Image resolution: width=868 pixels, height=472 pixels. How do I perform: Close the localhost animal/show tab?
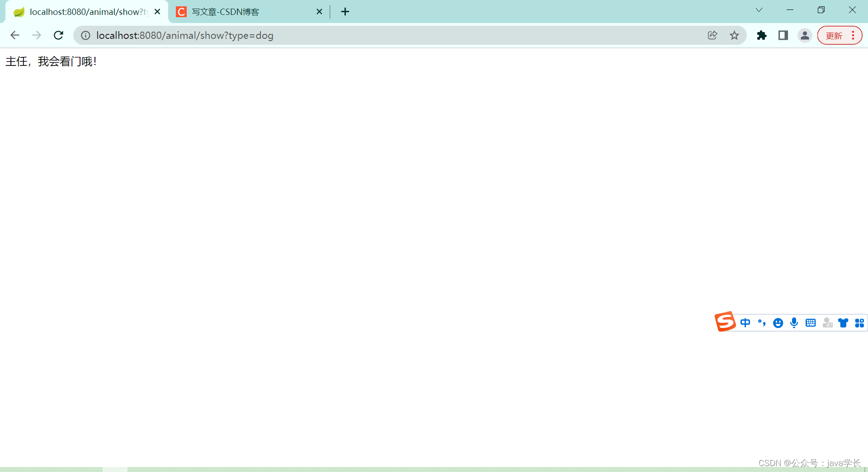(x=157, y=12)
